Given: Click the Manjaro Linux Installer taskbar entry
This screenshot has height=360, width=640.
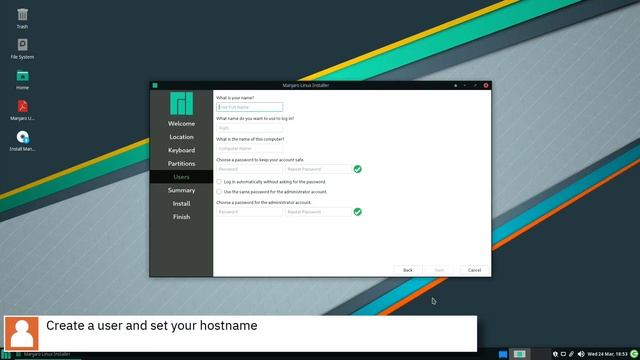Looking at the screenshot, I should pyautogui.click(x=47, y=355).
